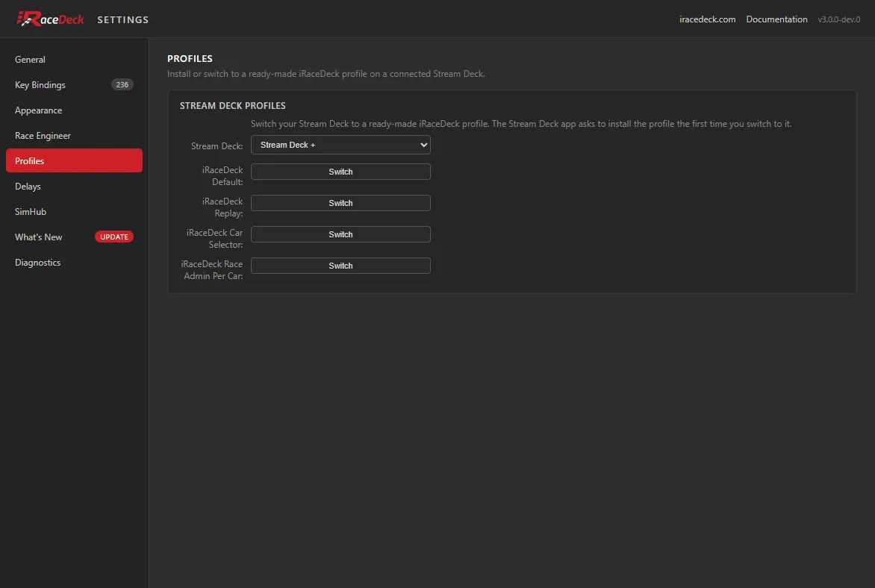
Task: Click the v3.0.0-dev.0 version label
Action: coord(838,19)
